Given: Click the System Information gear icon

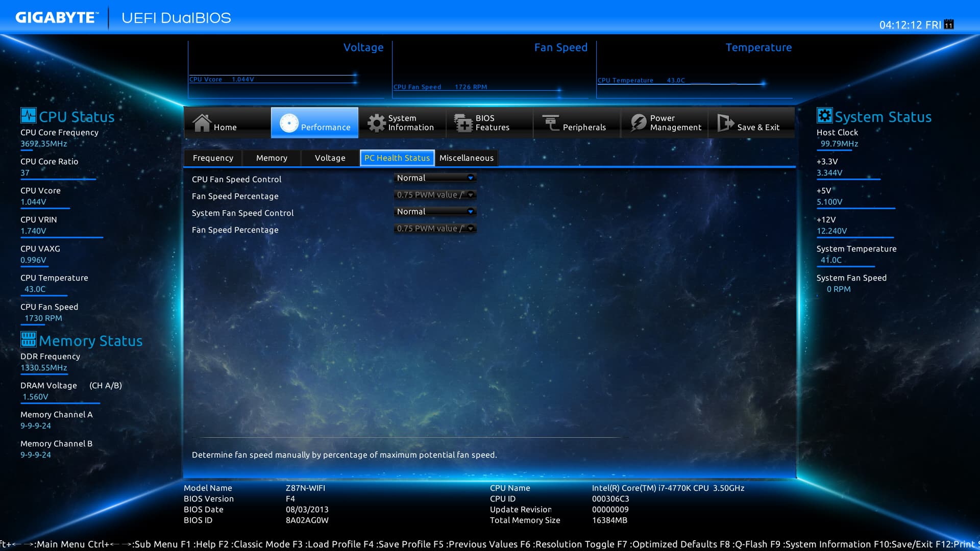Looking at the screenshot, I should coord(377,123).
